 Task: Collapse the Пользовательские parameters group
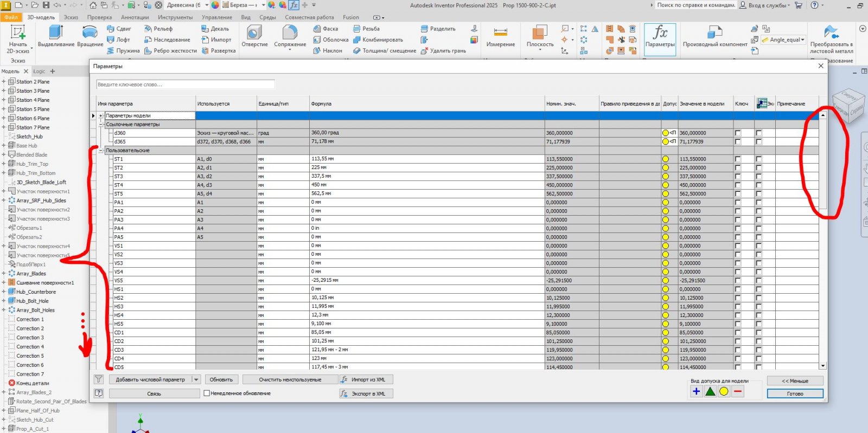[101, 150]
